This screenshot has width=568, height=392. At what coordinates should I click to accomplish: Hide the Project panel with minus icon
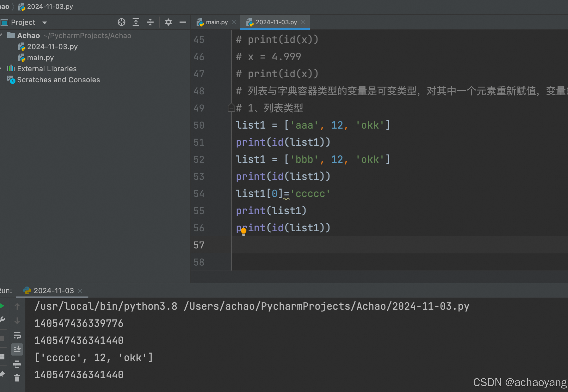(x=183, y=22)
